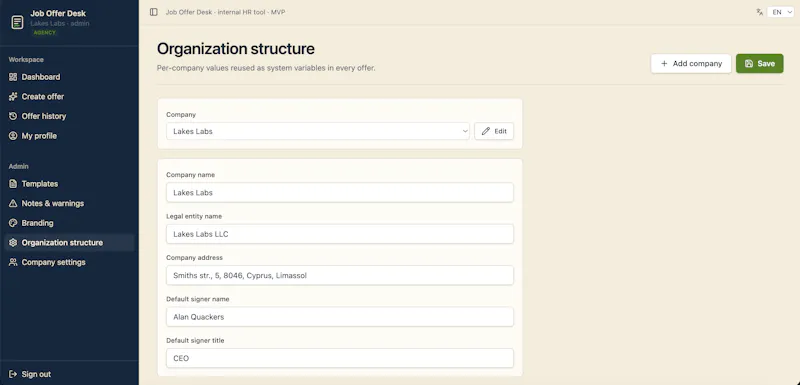Click the 'Job Offer Desk - internal HR tool - MVP' text

[x=225, y=12]
